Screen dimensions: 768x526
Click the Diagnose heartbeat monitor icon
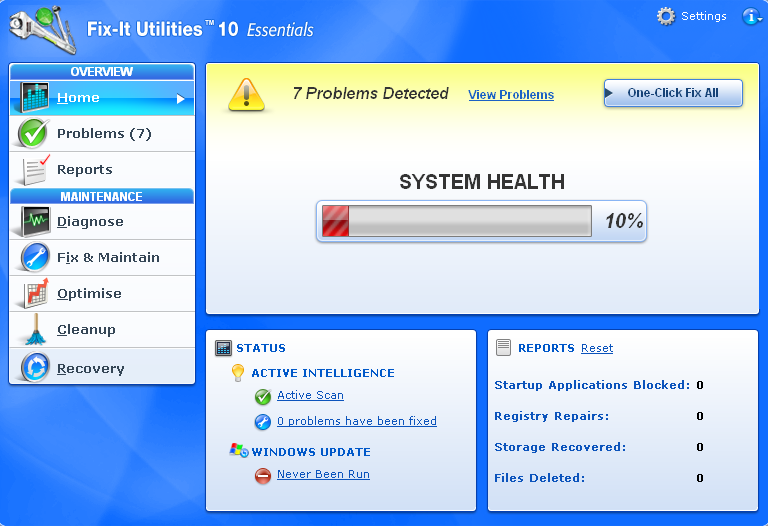(x=35, y=221)
